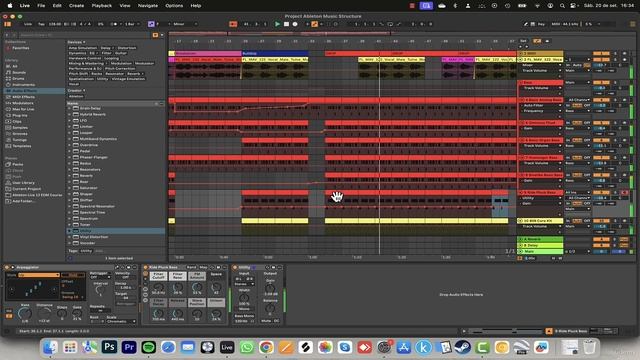
Task: Open Packs under Places
Action: tap(18, 164)
